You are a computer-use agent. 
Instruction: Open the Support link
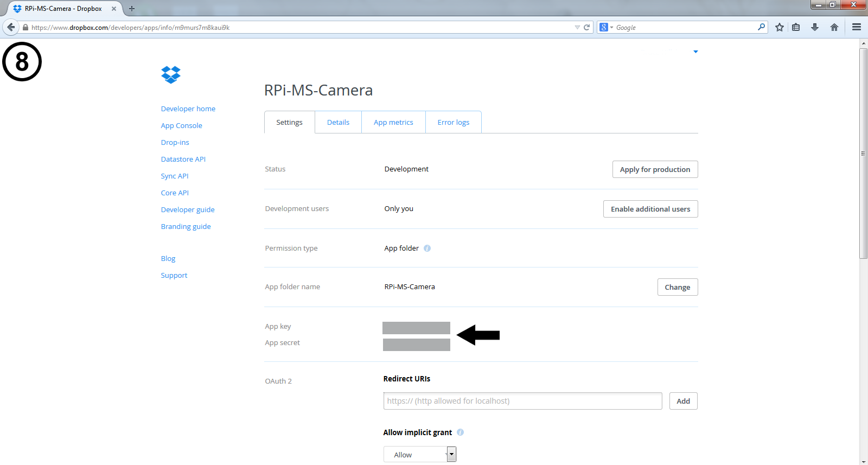(x=174, y=276)
